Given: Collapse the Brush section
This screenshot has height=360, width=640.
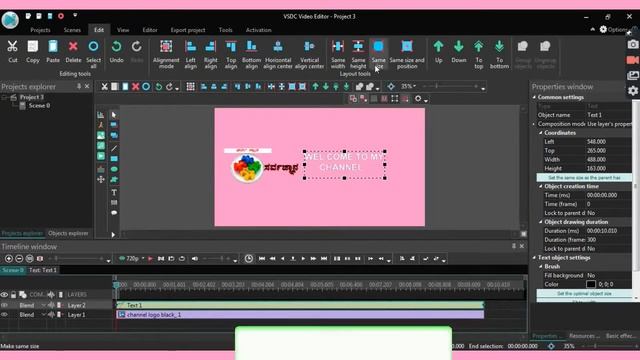Looking at the screenshot, I should [x=541, y=267].
